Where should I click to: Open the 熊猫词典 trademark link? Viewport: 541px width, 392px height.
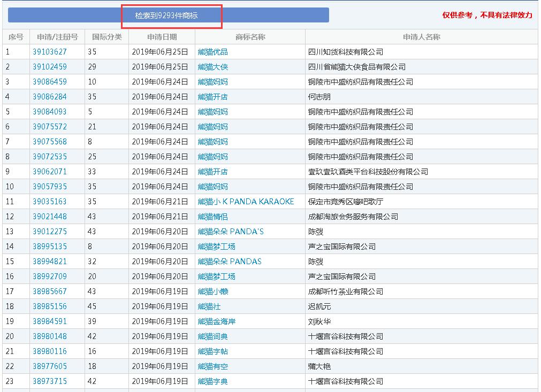coord(212,336)
